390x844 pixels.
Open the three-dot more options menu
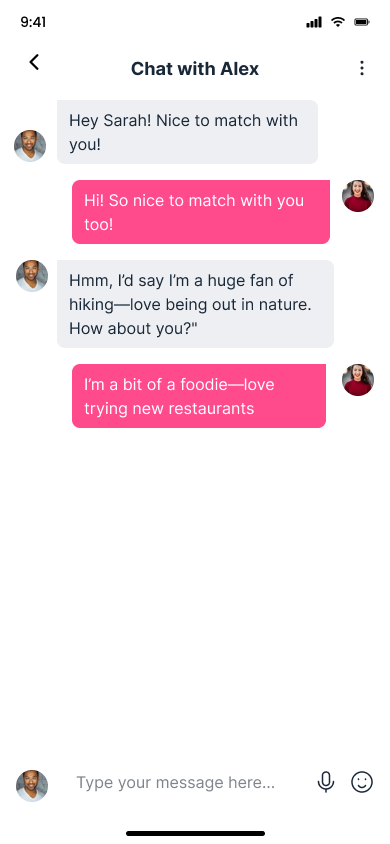[x=361, y=68]
